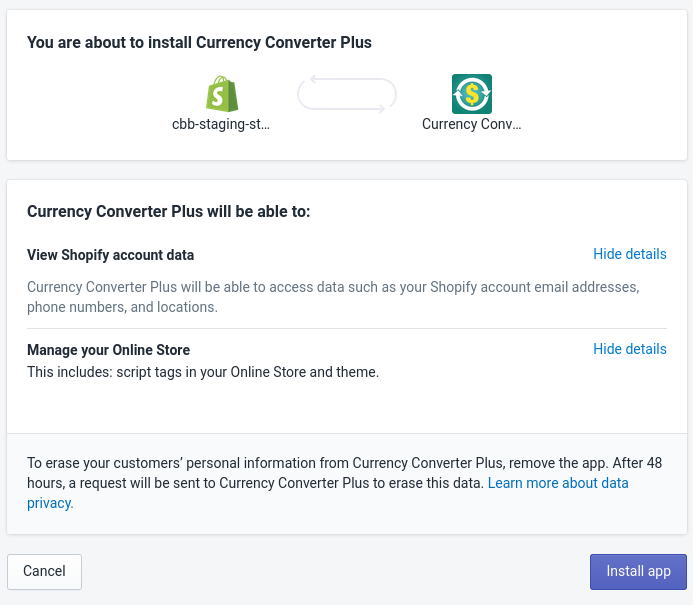This screenshot has height=605, width=693.
Task: Click the Manage your Online Store title
Action: coord(108,350)
